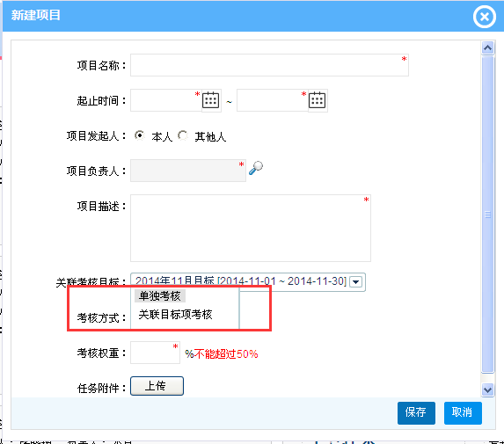Click the scrollbar up arrow
The height and width of the screenshot is (444, 504).
point(487,48)
